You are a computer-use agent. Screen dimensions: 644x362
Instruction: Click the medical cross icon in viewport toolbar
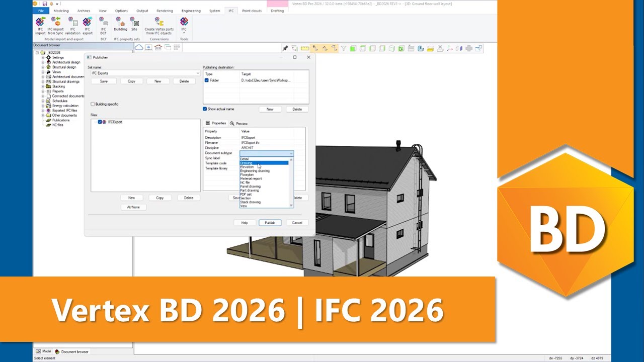(x=469, y=48)
